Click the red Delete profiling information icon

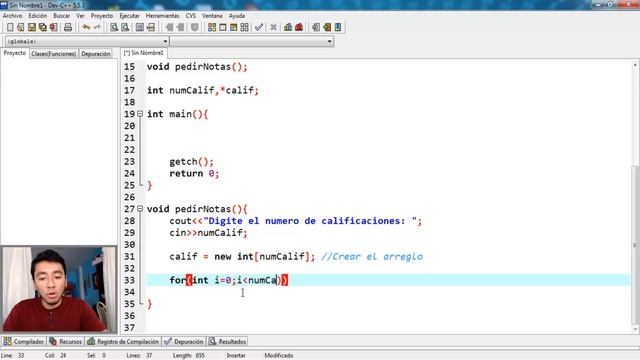pyautogui.click(x=299, y=27)
